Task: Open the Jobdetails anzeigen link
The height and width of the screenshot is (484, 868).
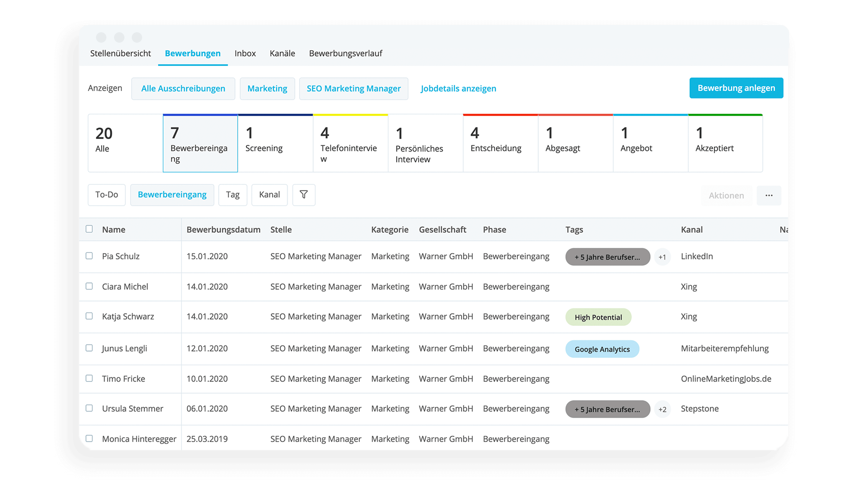Action: 458,89
